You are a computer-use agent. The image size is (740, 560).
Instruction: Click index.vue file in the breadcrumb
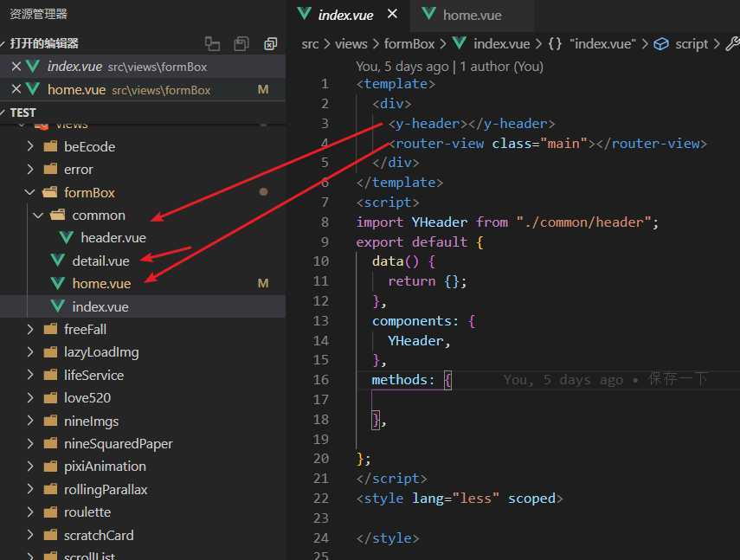[501, 44]
